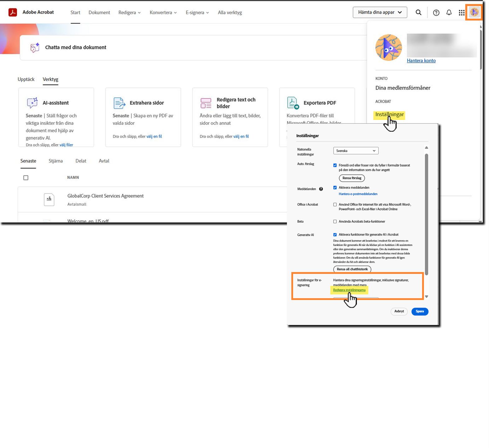Switch to the Stjärna tab

coord(56,161)
